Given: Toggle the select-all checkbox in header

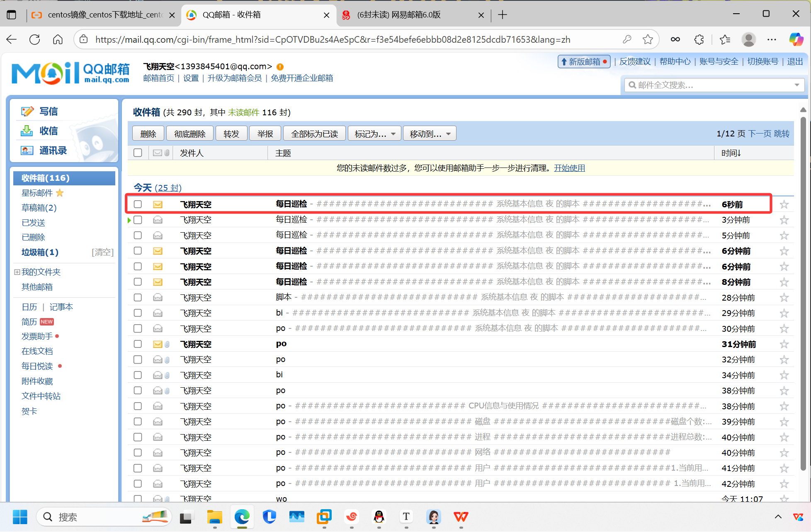Looking at the screenshot, I should click(138, 153).
